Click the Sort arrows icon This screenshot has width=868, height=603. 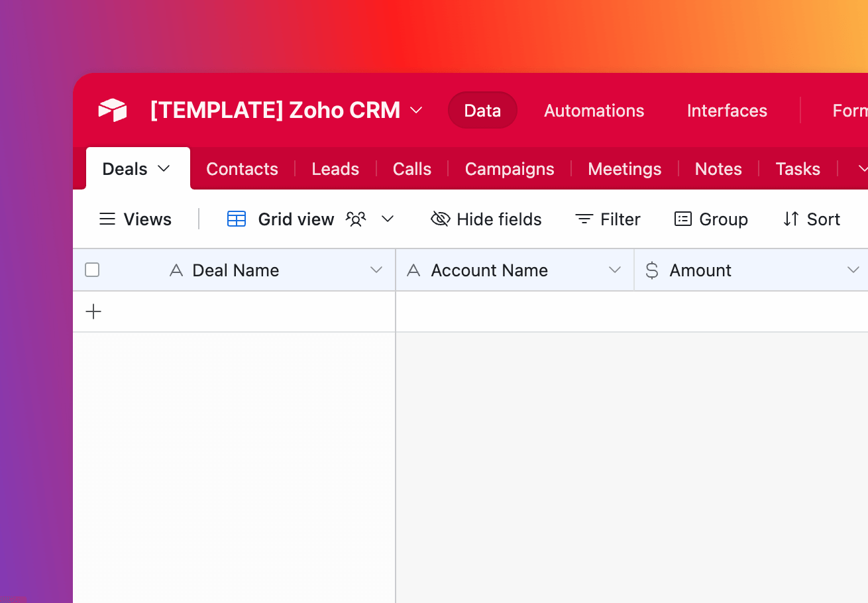[791, 219]
